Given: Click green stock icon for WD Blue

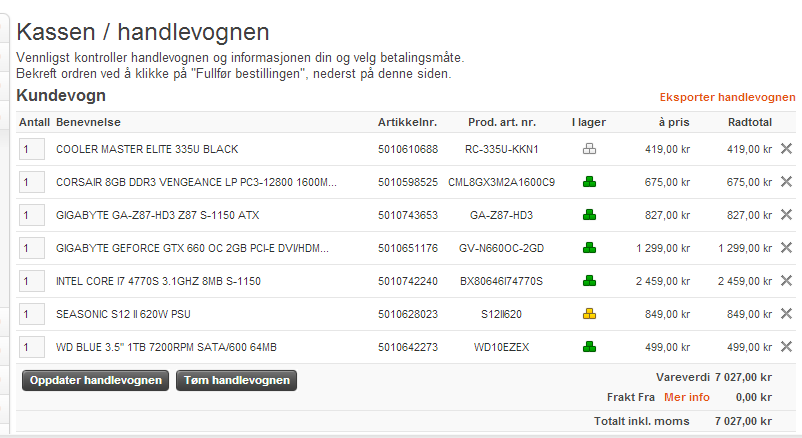Looking at the screenshot, I should pos(589,347).
